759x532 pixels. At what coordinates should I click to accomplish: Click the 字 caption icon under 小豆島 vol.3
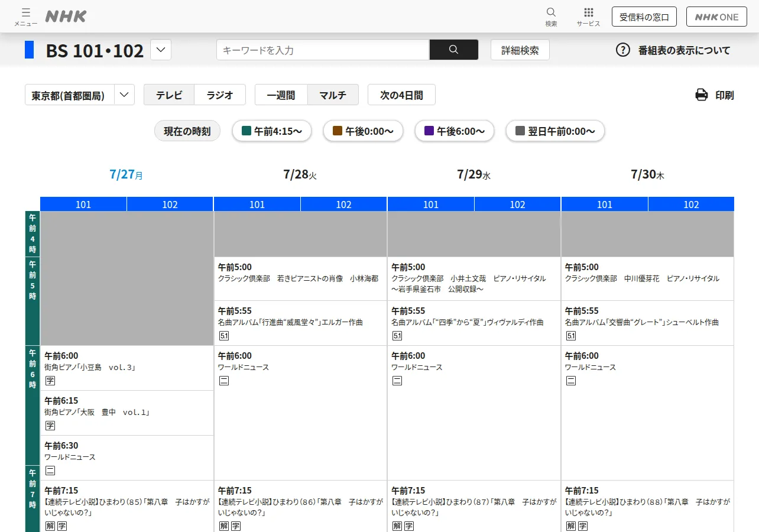[x=50, y=381]
